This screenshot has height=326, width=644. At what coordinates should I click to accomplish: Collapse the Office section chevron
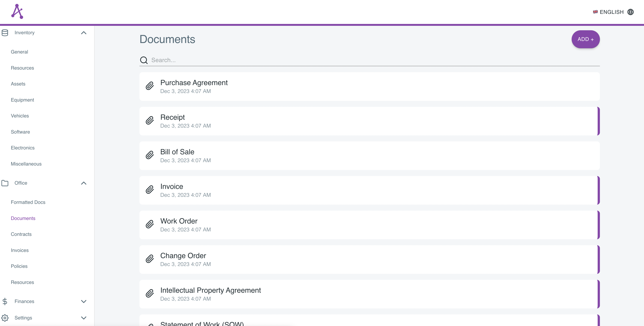click(x=84, y=183)
